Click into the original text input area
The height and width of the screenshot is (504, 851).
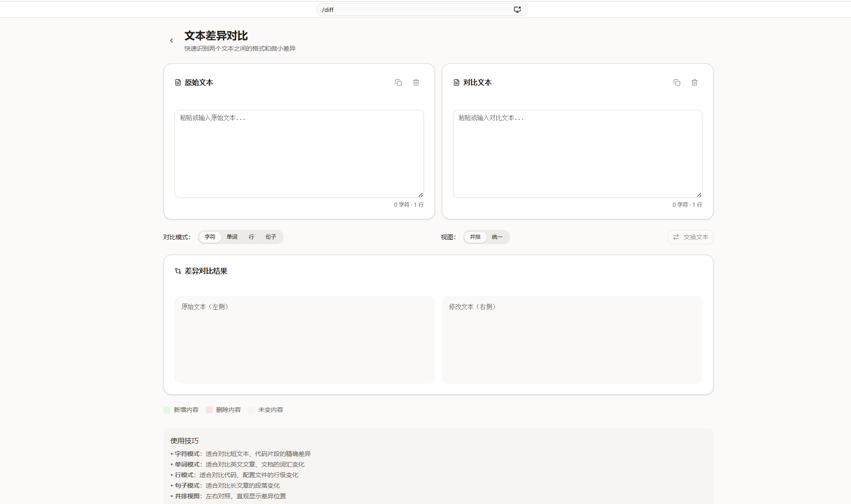(x=299, y=153)
